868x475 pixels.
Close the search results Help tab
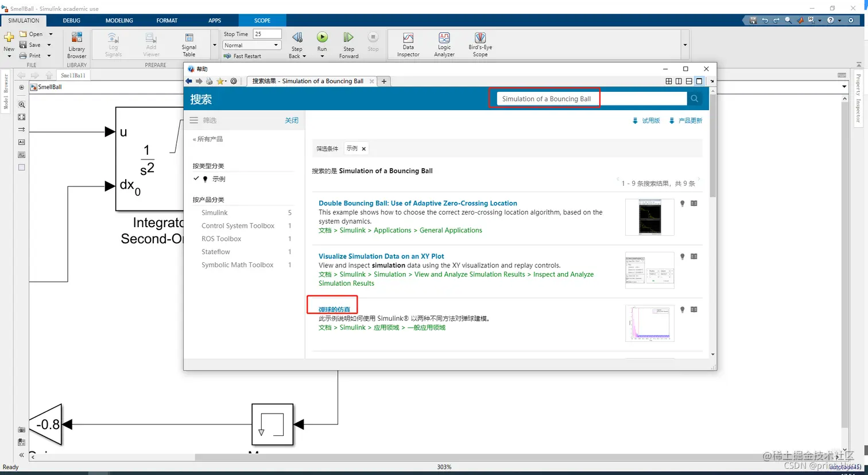click(x=372, y=81)
